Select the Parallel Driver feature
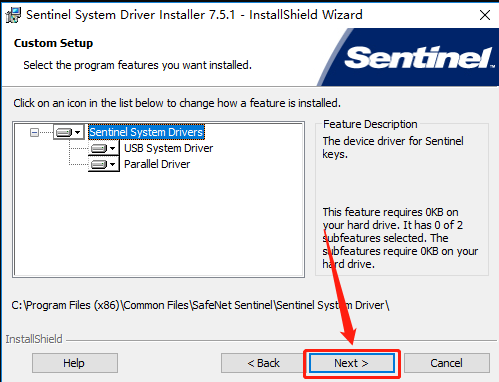 tap(157, 164)
